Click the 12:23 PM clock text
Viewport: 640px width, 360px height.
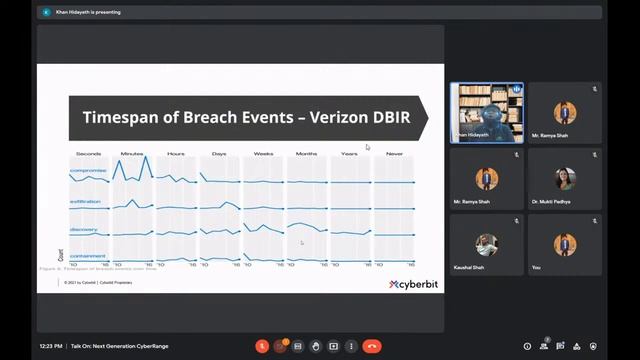[x=51, y=346]
